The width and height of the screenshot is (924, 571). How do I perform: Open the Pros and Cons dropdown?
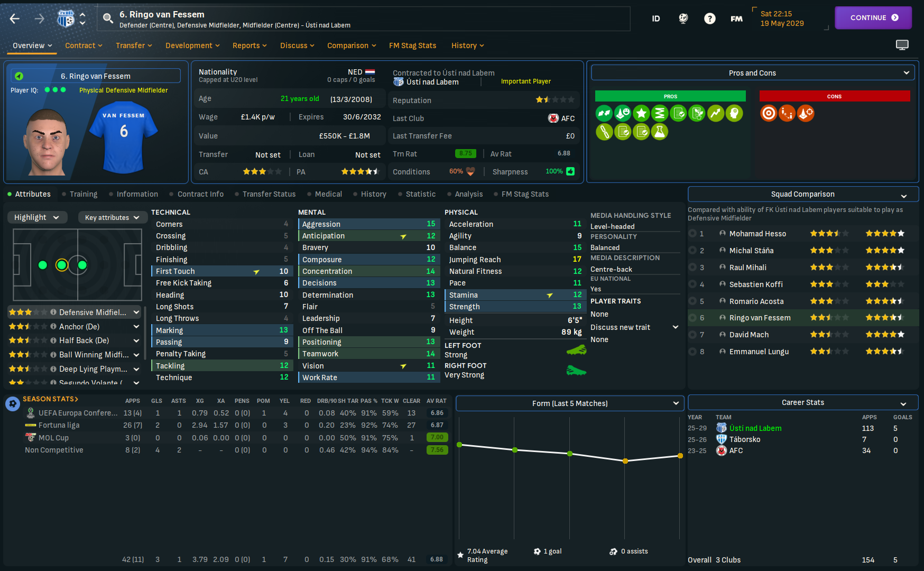[x=753, y=73]
